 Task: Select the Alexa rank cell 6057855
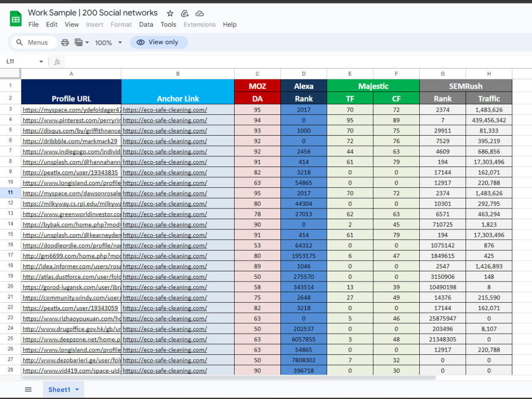coord(304,339)
